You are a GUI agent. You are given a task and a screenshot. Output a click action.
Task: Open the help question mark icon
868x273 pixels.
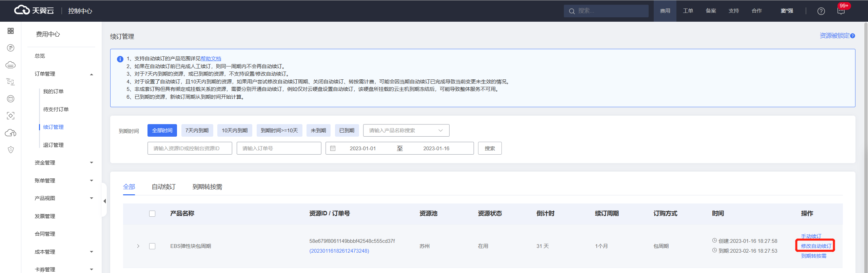[821, 11]
